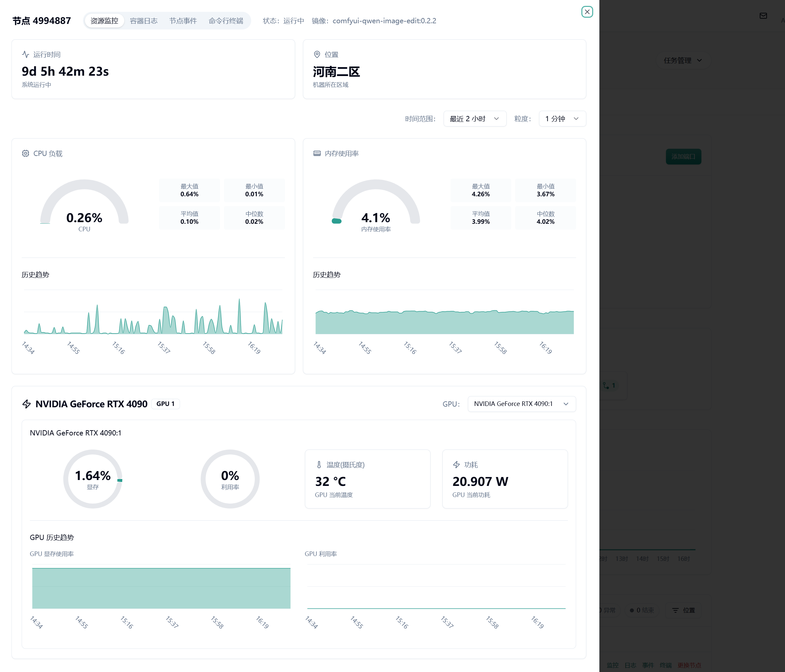The image size is (785, 672).
Task: Close the node monitoring panel
Action: pos(587,12)
